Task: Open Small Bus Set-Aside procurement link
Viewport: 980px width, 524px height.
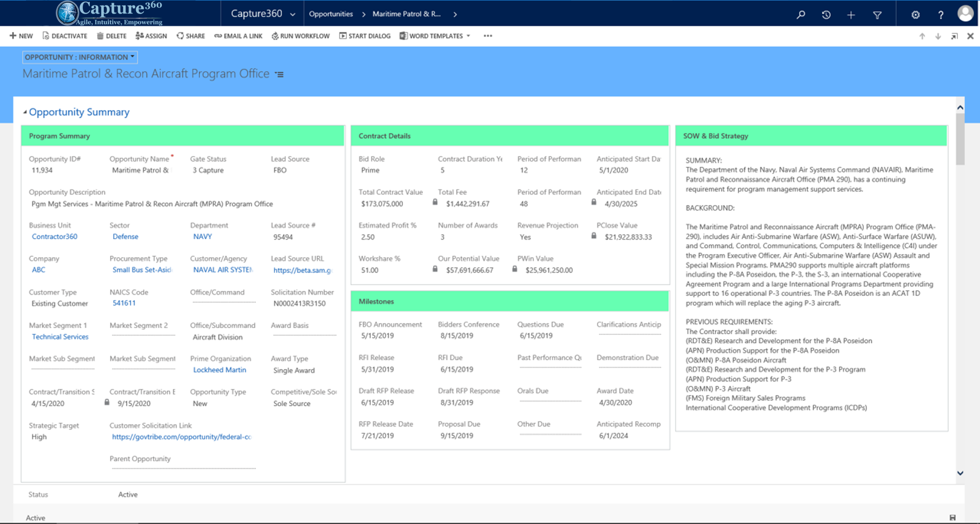Action: coord(142,270)
